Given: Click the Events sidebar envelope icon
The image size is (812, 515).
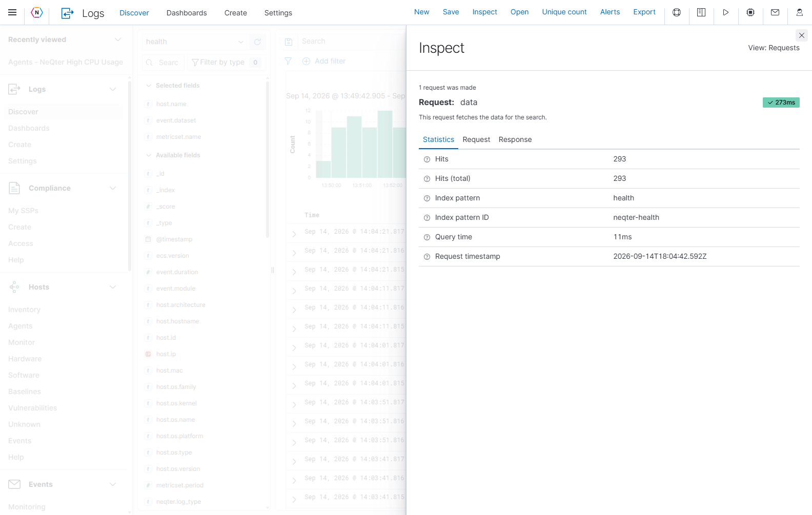Looking at the screenshot, I should [x=14, y=484].
